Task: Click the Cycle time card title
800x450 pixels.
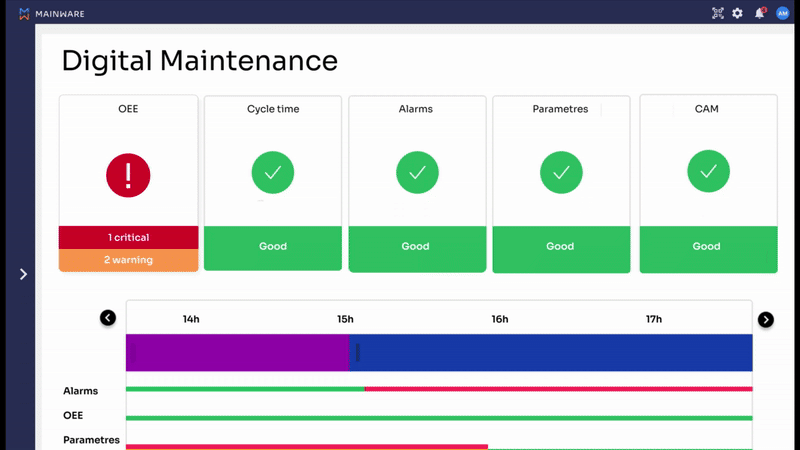Action: click(273, 109)
